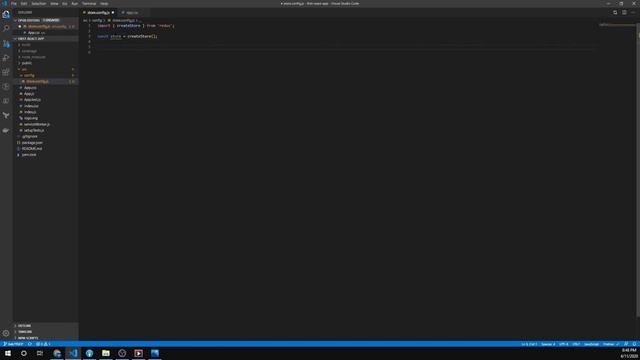Open Chrome from the taskbar
640x360 pixels.
pyautogui.click(x=57, y=353)
